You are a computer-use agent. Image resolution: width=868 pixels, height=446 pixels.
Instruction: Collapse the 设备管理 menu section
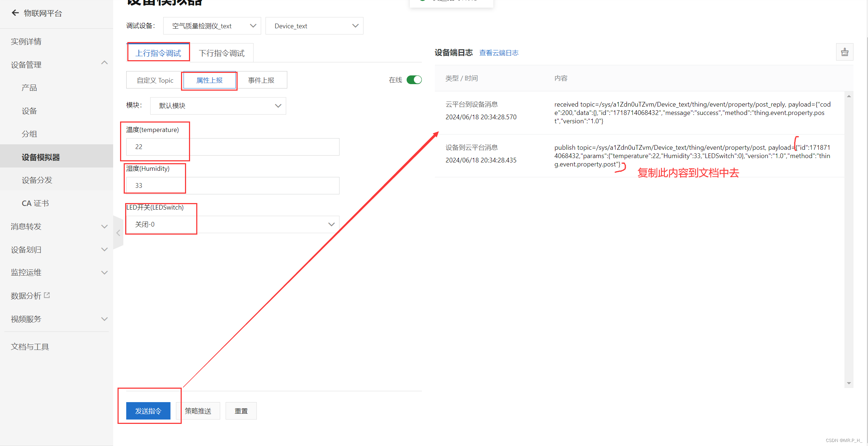pyautogui.click(x=104, y=63)
